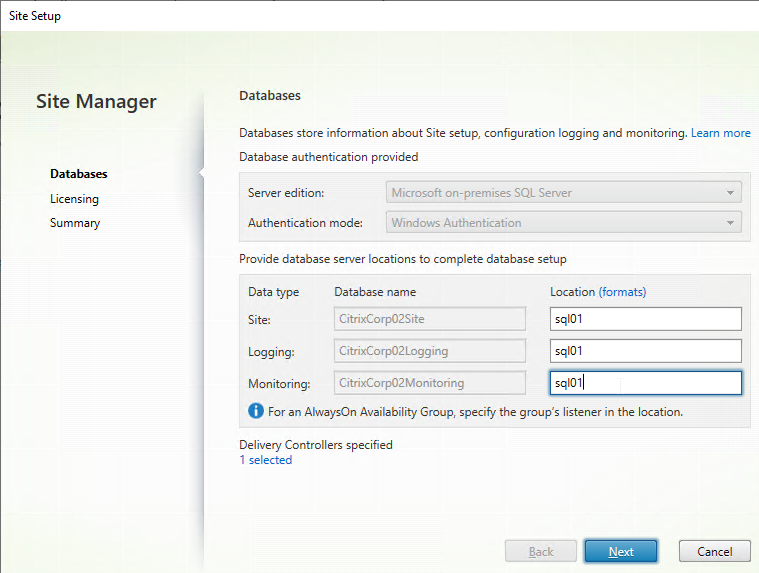Open the Server edition dropdown arrow

730,193
